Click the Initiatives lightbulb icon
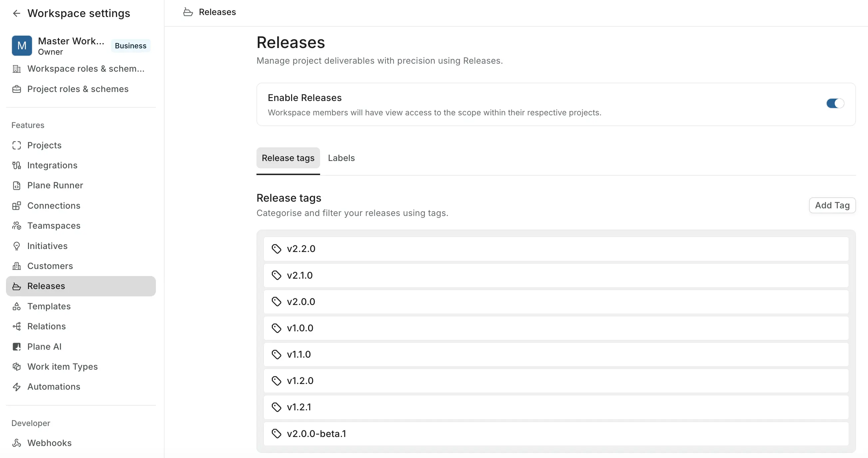 click(17, 246)
